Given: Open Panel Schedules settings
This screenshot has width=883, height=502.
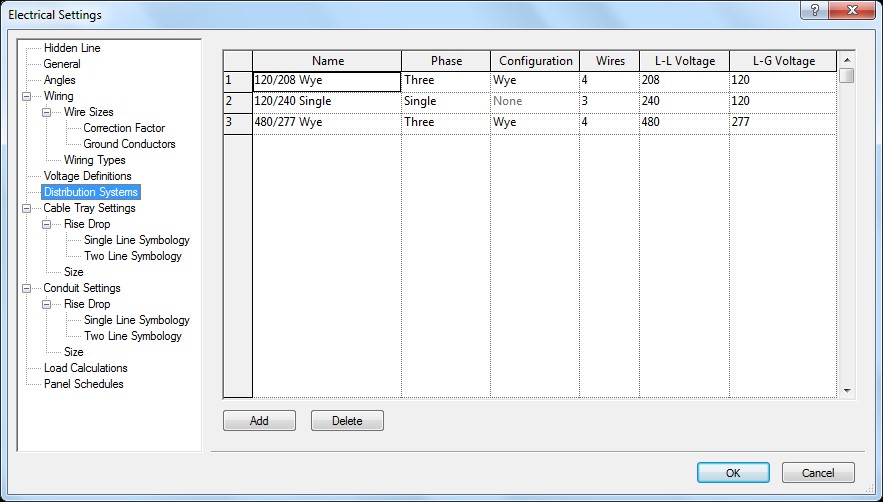Looking at the screenshot, I should pyautogui.click(x=83, y=384).
